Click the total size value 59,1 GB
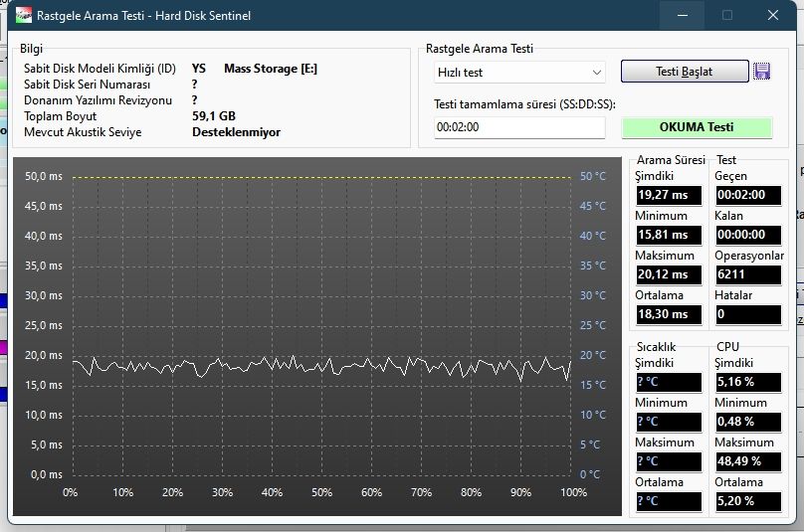 (x=214, y=116)
